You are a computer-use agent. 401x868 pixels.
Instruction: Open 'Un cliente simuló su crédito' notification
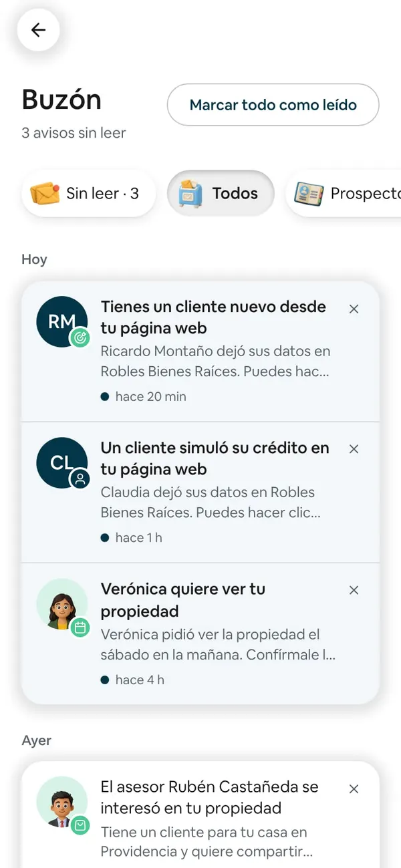tap(200, 492)
